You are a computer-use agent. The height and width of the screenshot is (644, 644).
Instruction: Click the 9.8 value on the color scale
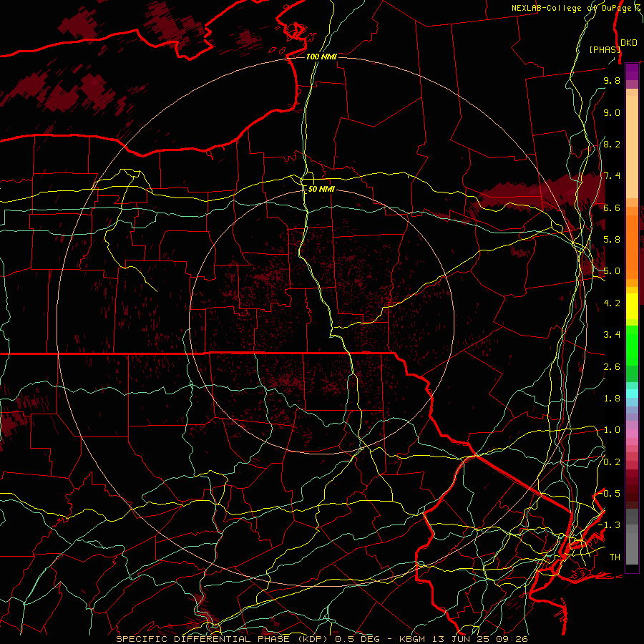coord(612,80)
